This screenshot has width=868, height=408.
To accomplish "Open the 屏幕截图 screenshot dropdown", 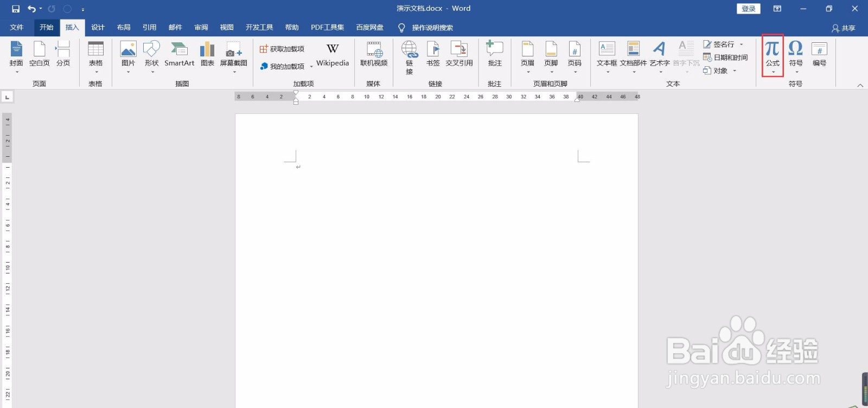I will (x=233, y=56).
